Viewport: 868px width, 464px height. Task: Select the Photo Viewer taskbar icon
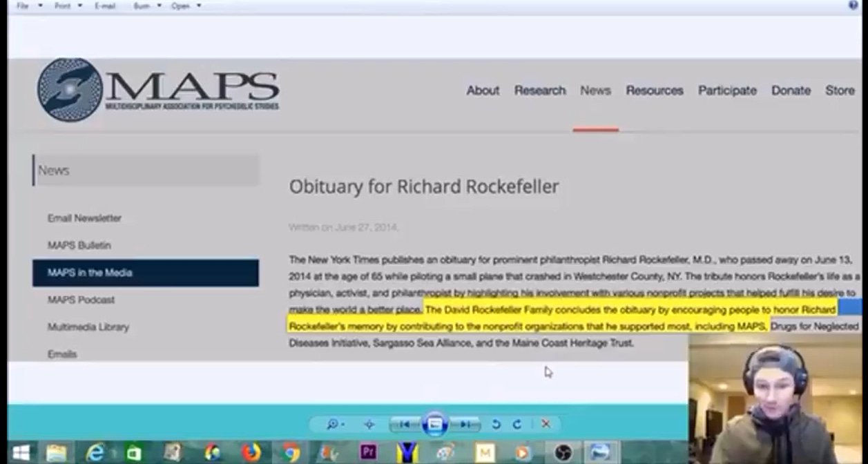click(601, 453)
